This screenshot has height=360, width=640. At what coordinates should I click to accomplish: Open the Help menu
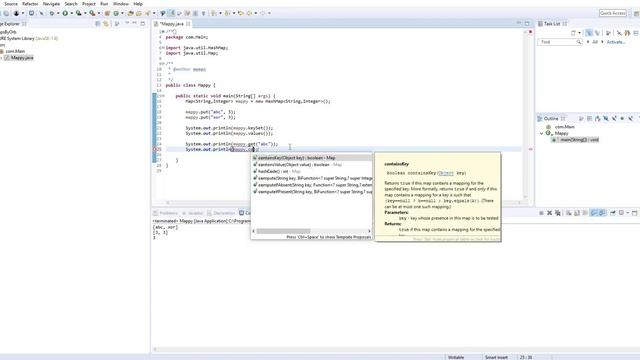tap(138, 4)
